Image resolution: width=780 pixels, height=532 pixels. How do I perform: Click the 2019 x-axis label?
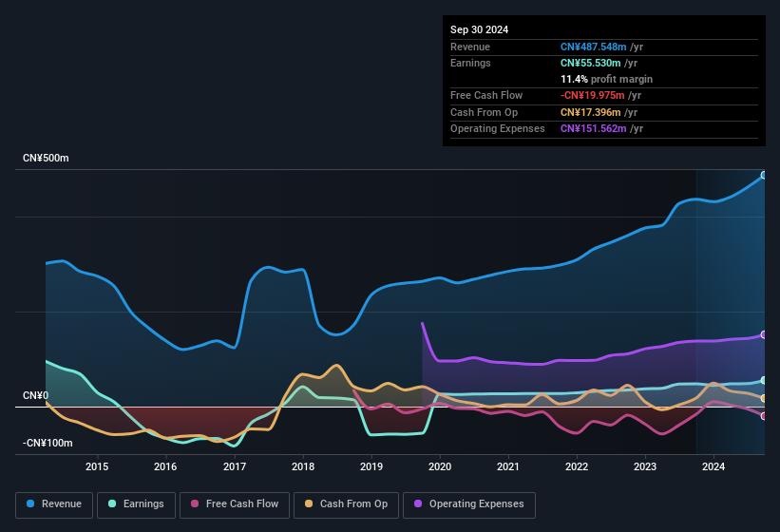coord(371,466)
